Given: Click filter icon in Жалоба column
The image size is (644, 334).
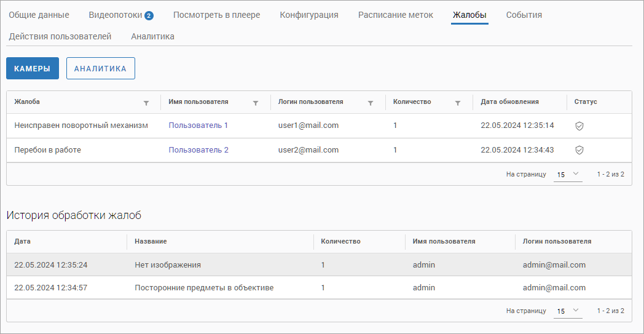Looking at the screenshot, I should 146,103.
